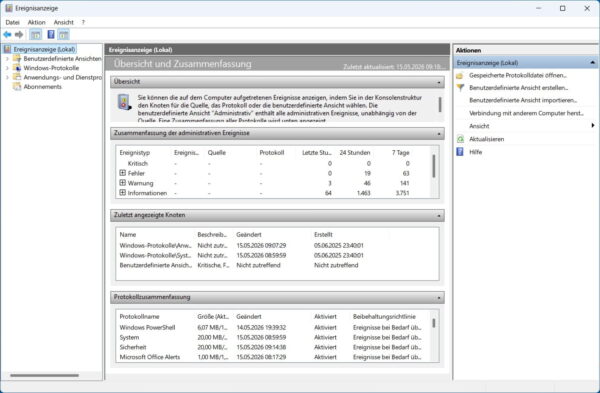The image size is (600, 393).
Task: Click the blue Help book toolbar icon
Action: tap(51, 35)
